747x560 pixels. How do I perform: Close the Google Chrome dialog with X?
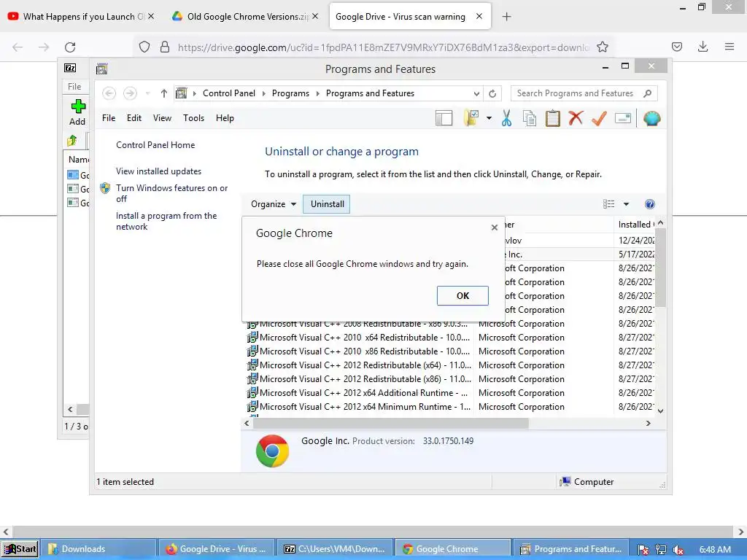pyautogui.click(x=495, y=227)
